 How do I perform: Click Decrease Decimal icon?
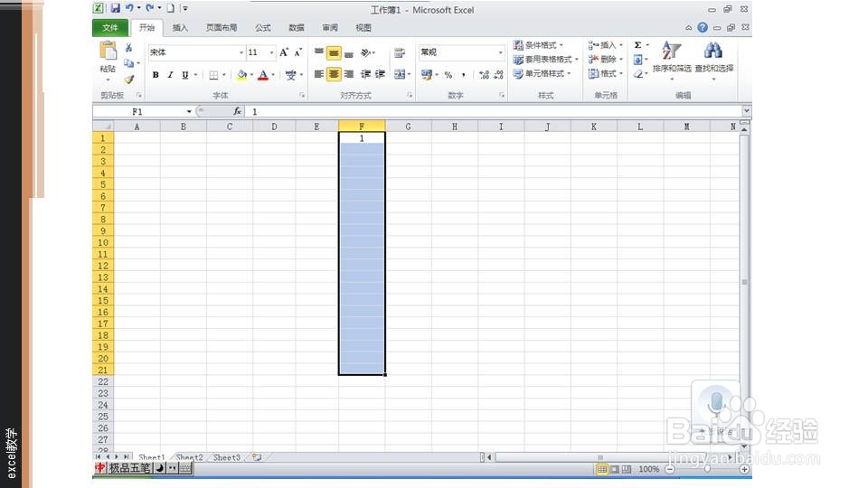[498, 75]
